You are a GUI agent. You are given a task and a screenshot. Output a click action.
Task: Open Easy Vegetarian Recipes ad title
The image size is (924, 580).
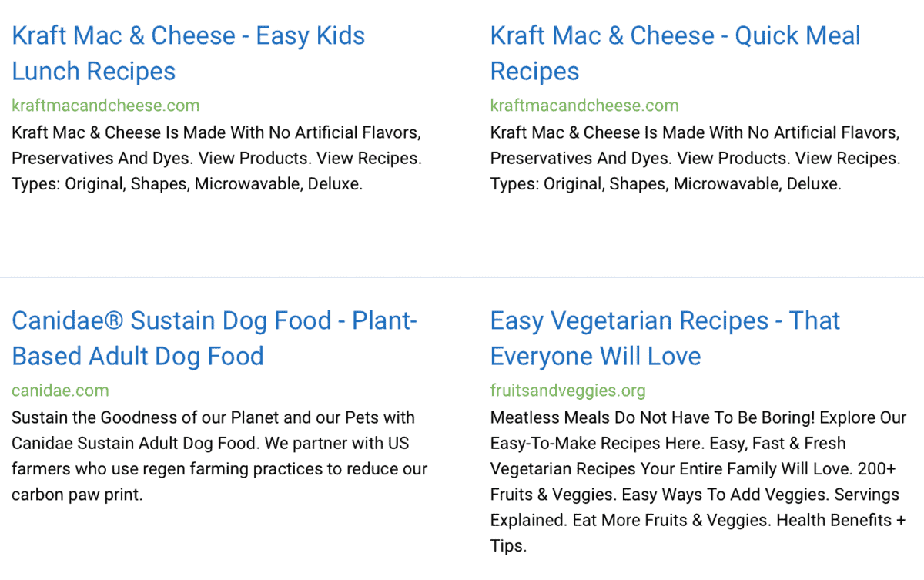point(665,338)
